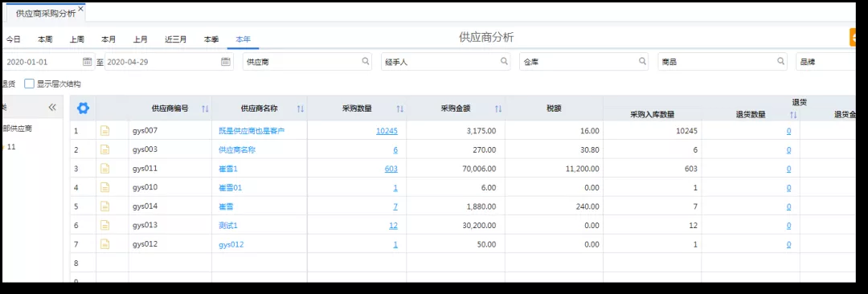Image resolution: width=868 pixels, height=294 pixels.
Task: Select the 近三月 date range tab
Action: coord(175,39)
